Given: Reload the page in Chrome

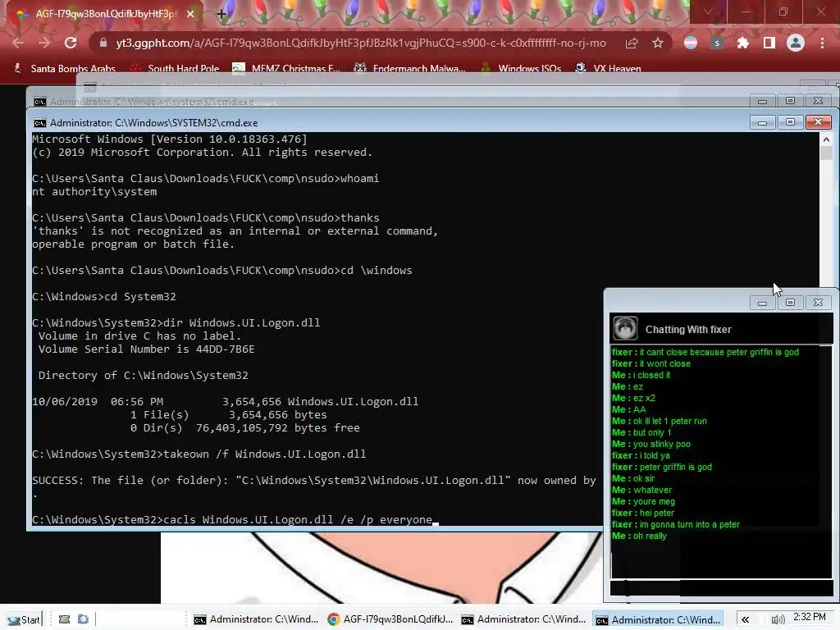Looking at the screenshot, I should pos(71,43).
